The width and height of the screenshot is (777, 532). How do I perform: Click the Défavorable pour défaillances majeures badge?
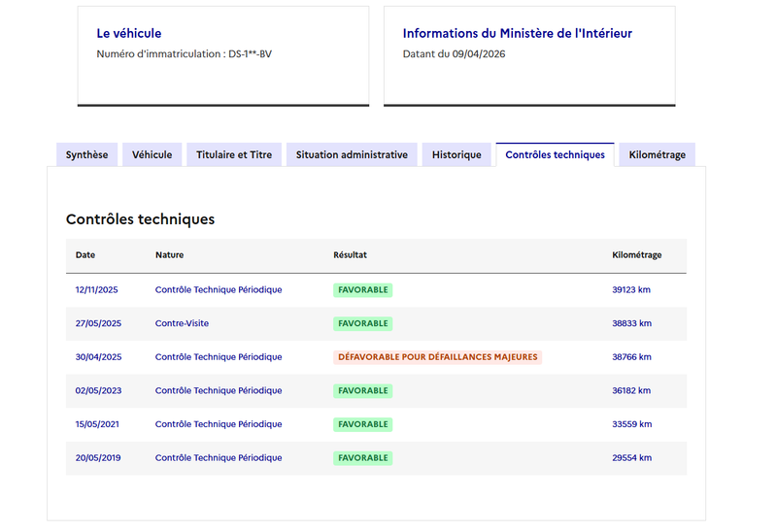[438, 357]
